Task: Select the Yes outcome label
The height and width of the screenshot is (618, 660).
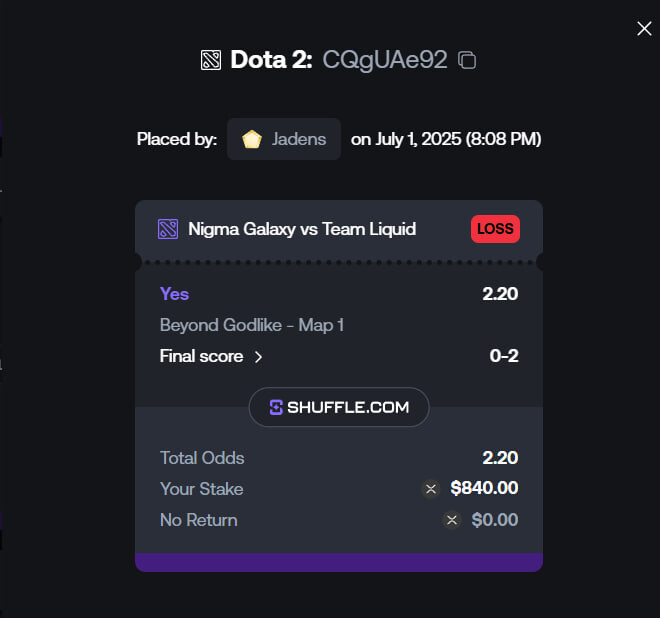Action: pos(174,294)
